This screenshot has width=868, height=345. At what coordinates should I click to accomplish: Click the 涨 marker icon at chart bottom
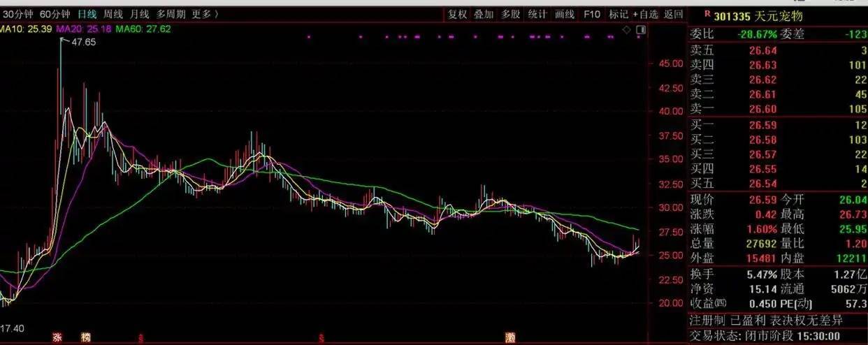(x=57, y=337)
